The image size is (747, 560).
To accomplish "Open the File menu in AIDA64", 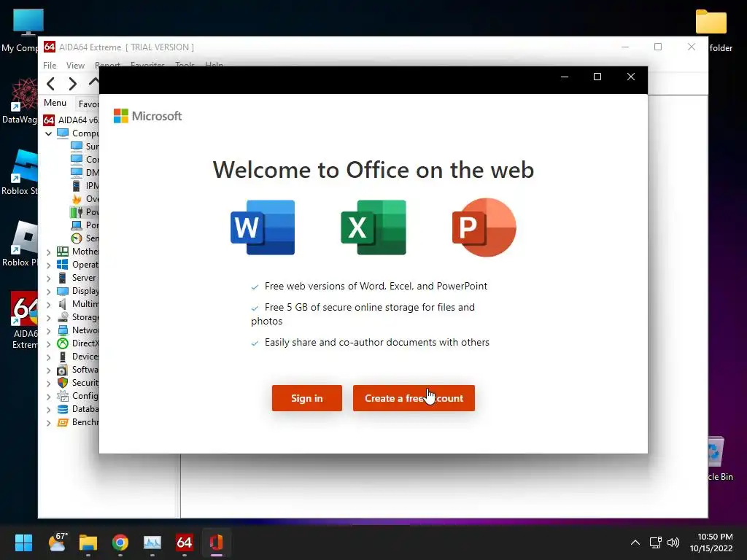I will [50, 65].
